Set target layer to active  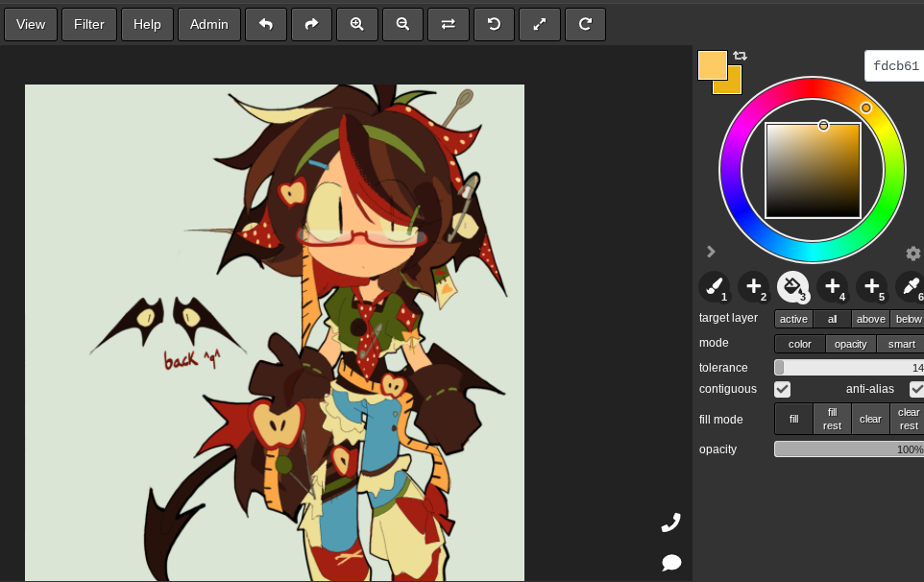(x=793, y=319)
